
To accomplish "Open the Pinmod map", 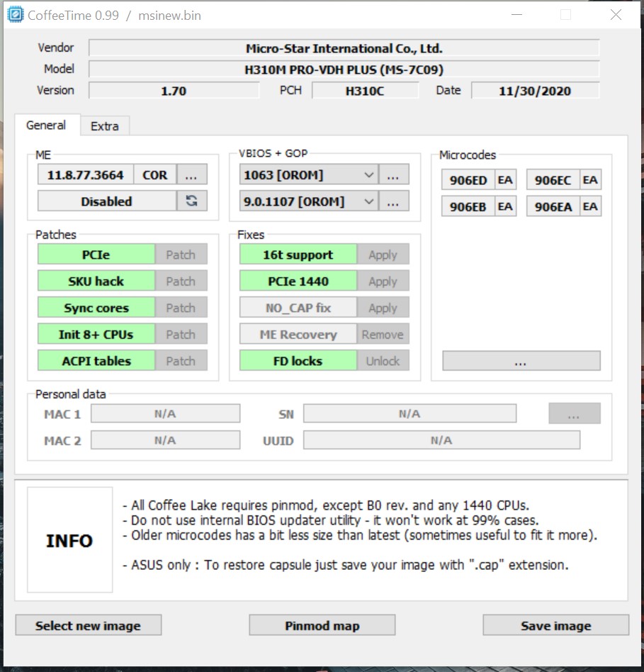I will (x=322, y=625).
